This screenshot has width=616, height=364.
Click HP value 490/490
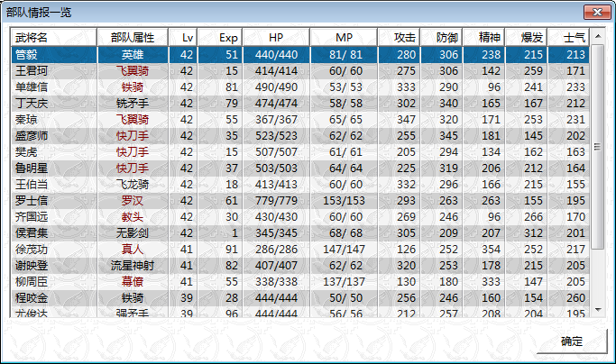[276, 87]
